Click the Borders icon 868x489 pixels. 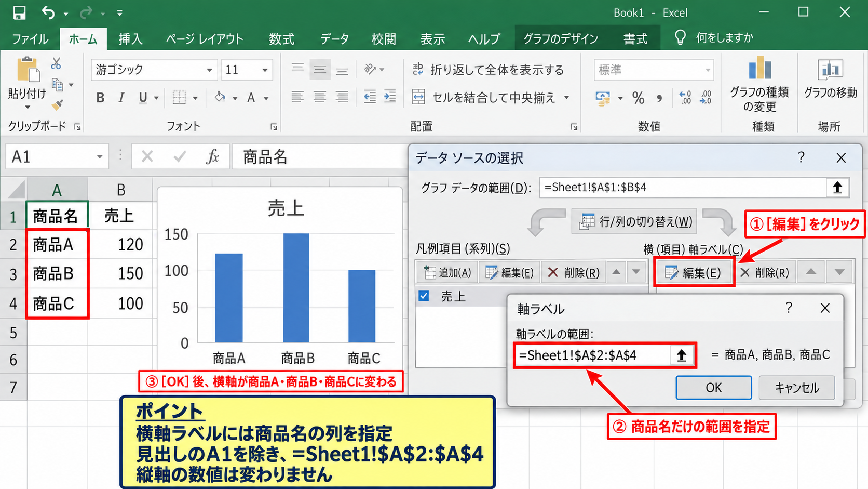(x=179, y=98)
